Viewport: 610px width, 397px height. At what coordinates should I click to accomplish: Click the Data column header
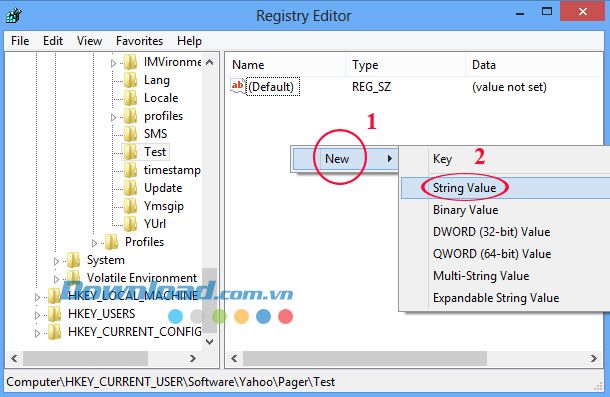tap(484, 65)
